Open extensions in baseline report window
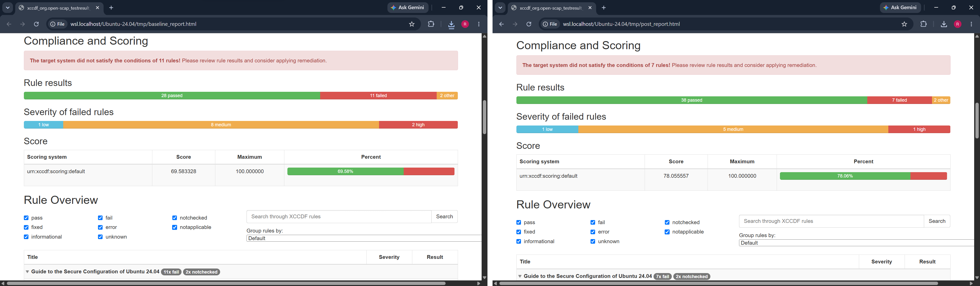This screenshot has width=980, height=286. 431,24
